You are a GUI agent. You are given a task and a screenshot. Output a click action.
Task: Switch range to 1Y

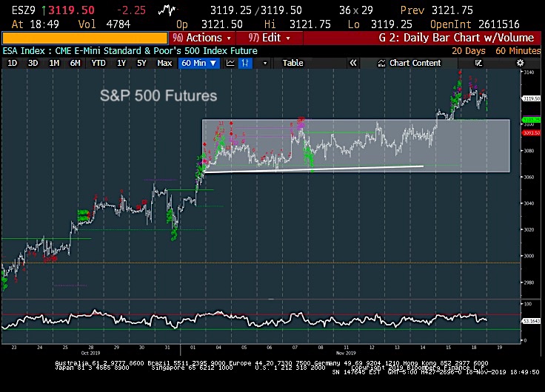pos(121,63)
